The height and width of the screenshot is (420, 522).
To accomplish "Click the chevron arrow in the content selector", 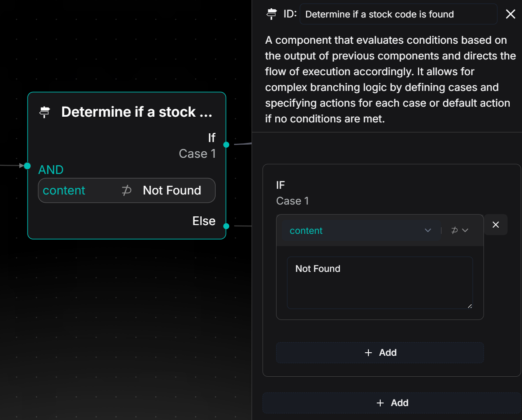I will point(428,231).
